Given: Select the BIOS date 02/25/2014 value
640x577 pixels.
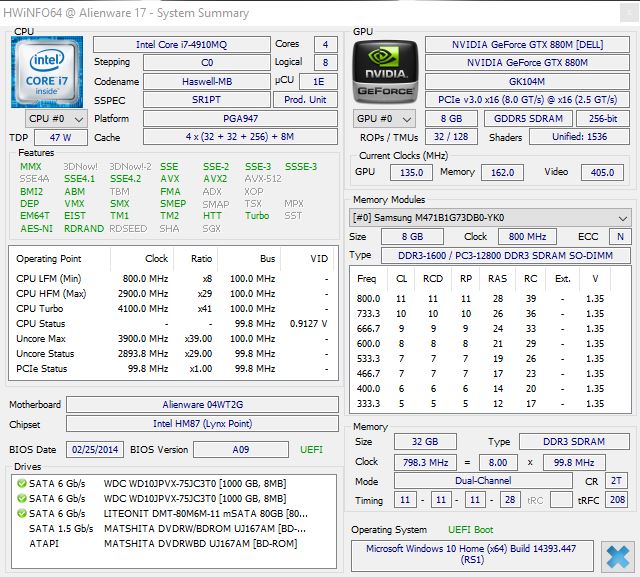Looking at the screenshot, I should point(95,449).
